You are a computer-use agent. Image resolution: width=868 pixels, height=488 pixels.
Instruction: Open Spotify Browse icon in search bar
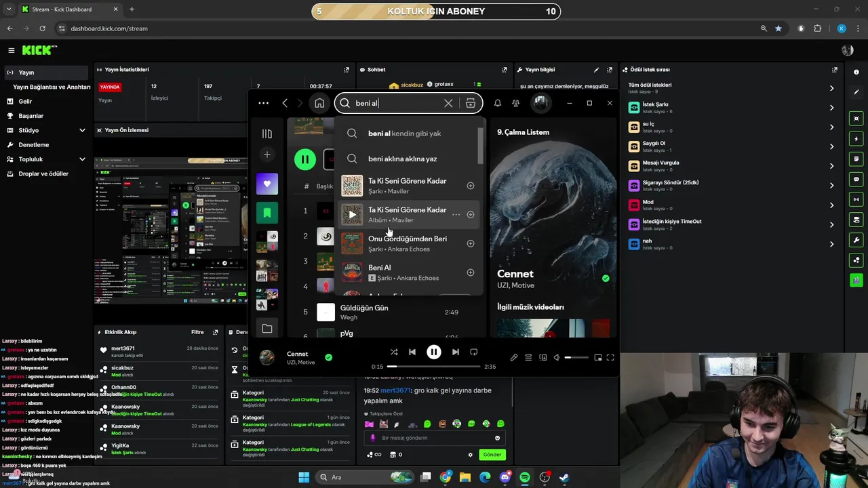[471, 103]
